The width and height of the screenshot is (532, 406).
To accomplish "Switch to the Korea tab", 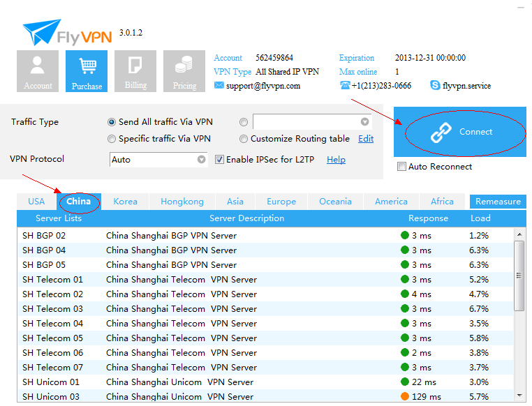I will click(125, 202).
